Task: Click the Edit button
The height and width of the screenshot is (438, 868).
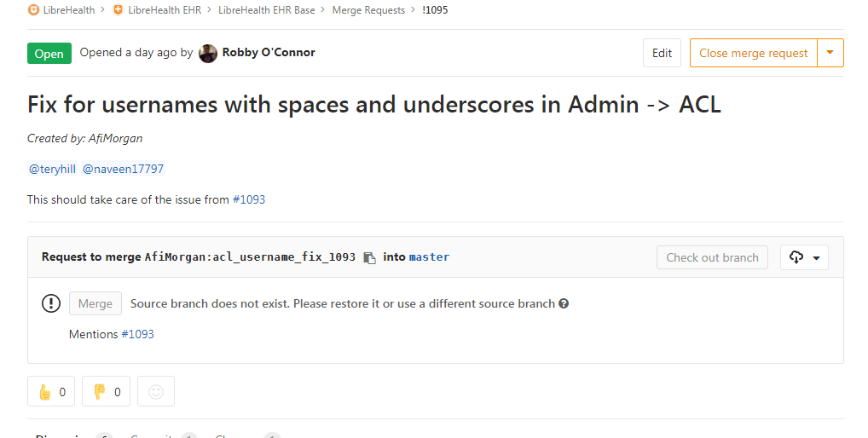Action: click(x=662, y=53)
